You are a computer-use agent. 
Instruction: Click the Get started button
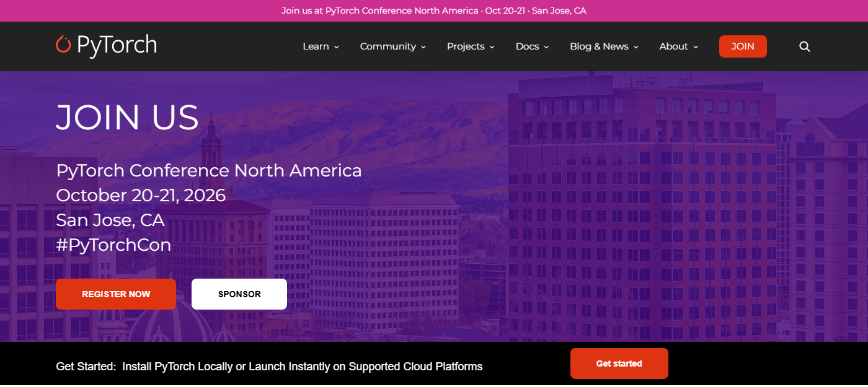point(619,363)
